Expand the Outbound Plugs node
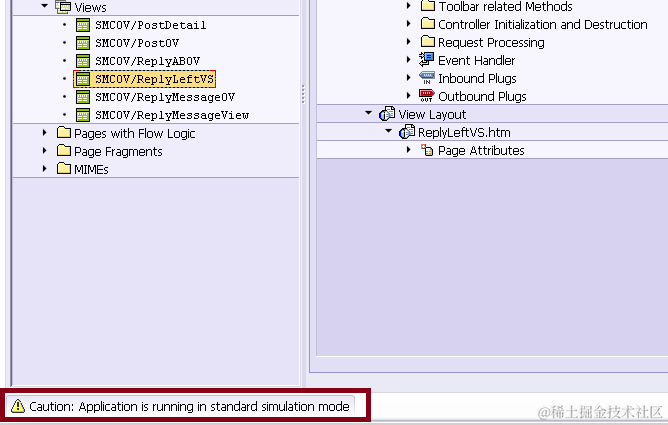Viewport: 668px width, 425px height. [x=408, y=95]
